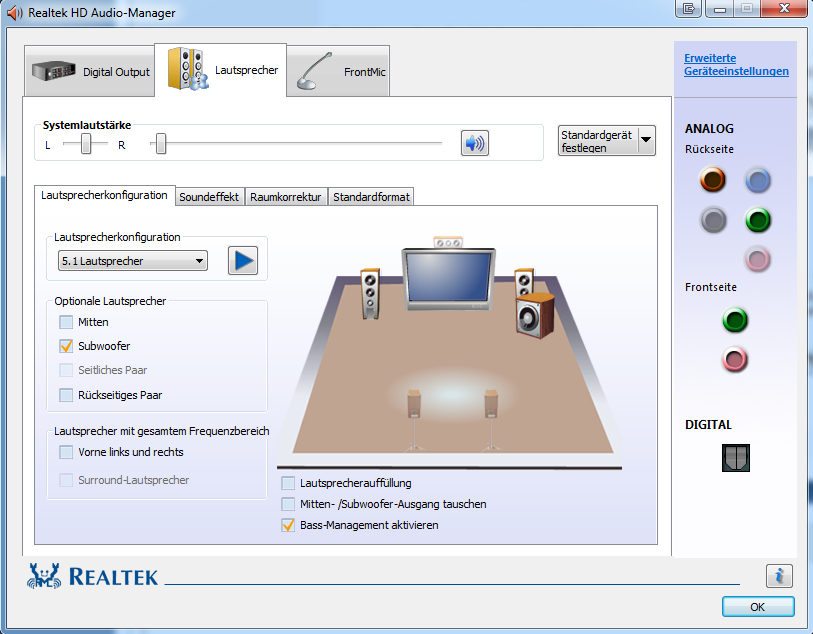Click the OK button

click(x=758, y=607)
